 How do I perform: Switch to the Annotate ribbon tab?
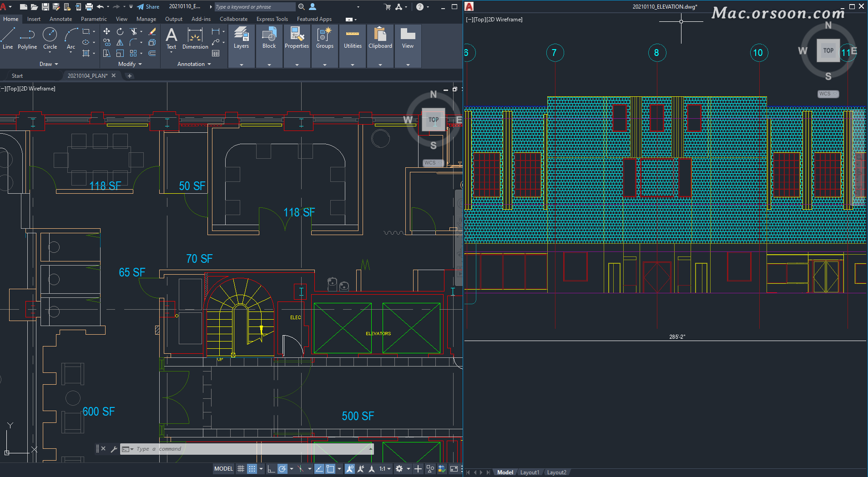click(61, 19)
